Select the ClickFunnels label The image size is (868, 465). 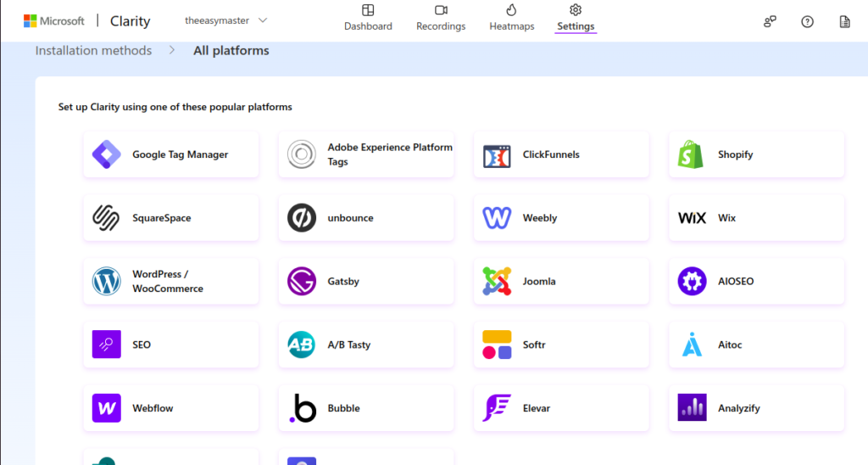point(551,154)
